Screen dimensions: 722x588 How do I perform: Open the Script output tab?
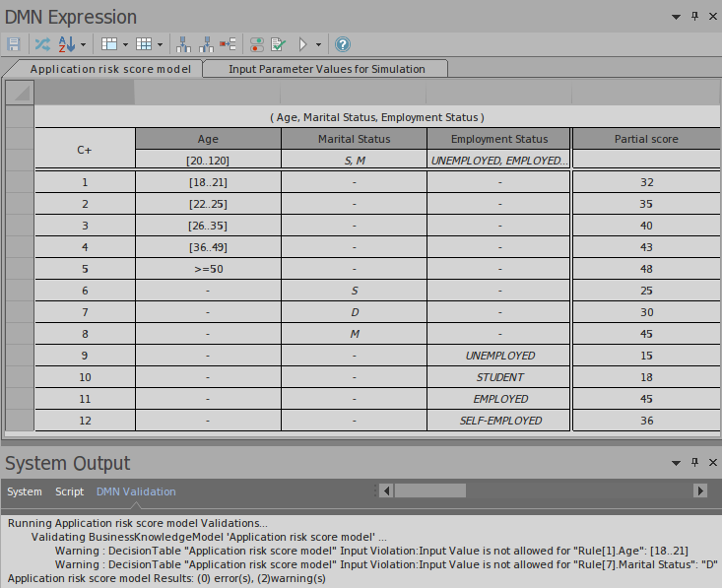[x=69, y=491]
